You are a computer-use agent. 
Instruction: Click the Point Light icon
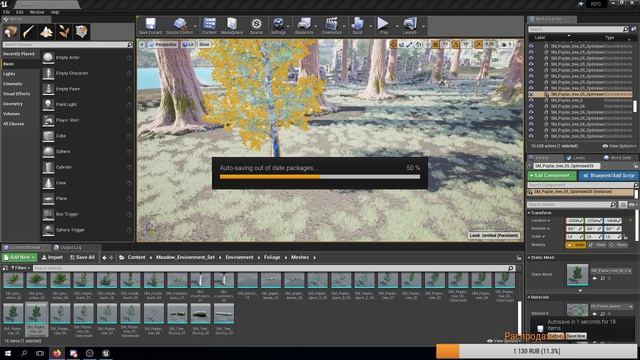(48, 104)
